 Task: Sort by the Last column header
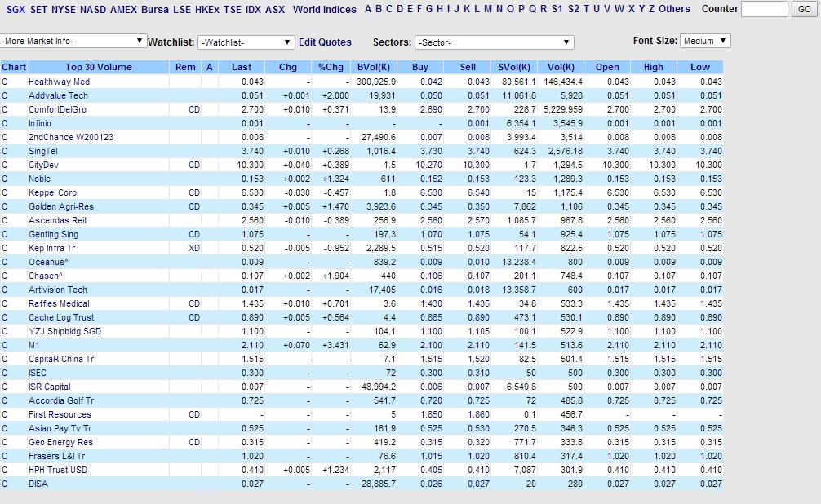pos(242,67)
